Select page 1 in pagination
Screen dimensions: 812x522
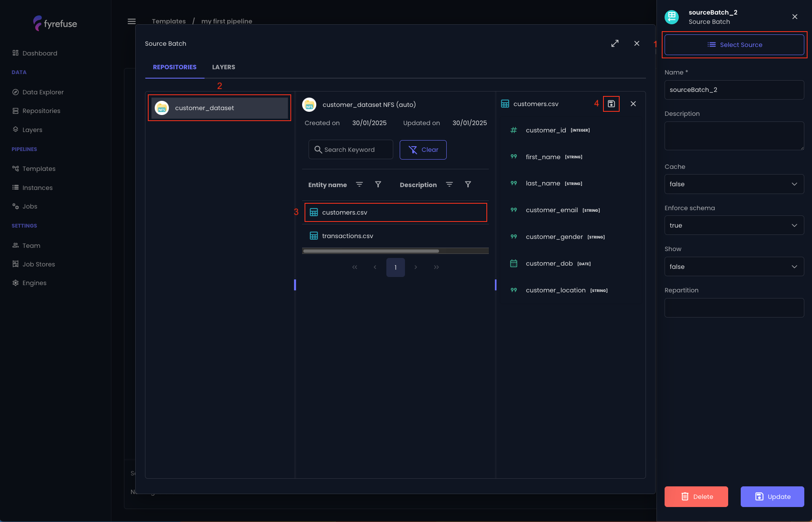(395, 267)
